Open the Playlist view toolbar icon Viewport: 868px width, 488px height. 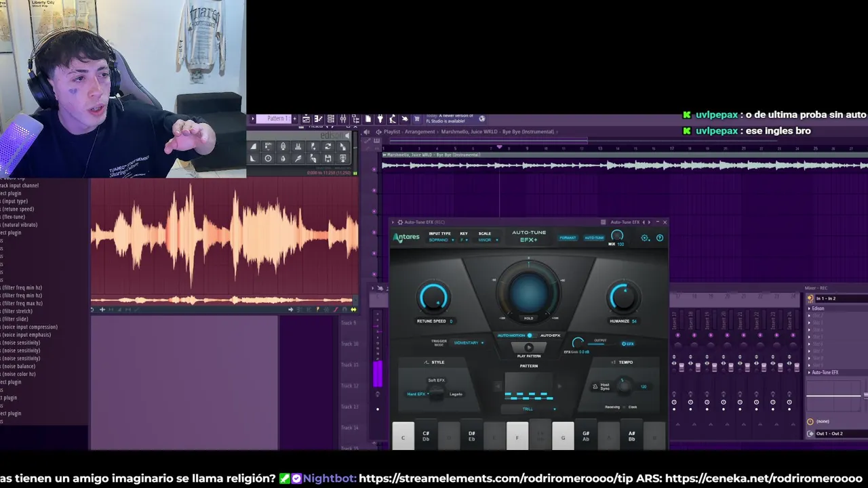coord(306,119)
